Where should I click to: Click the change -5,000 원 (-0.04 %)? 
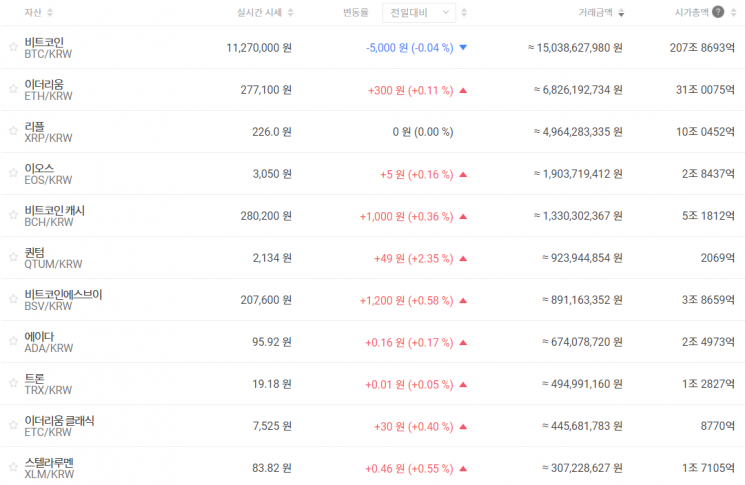point(410,48)
